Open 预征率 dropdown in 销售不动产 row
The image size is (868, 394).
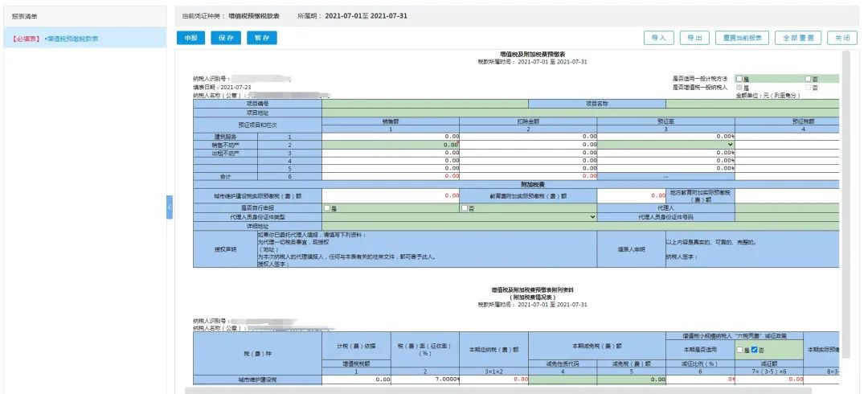coord(666,144)
